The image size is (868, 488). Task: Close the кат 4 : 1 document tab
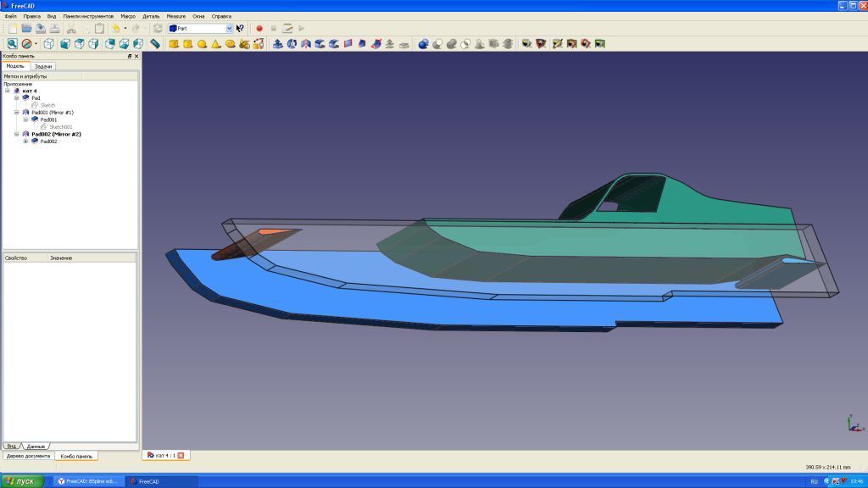[180, 456]
